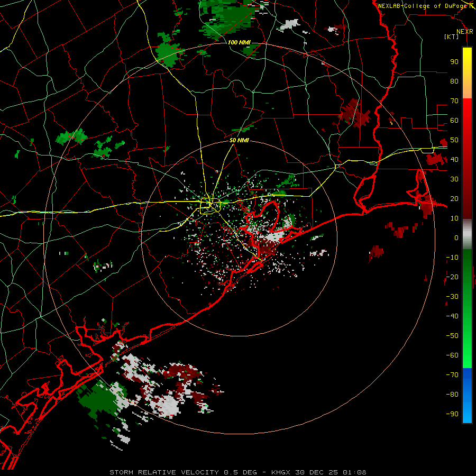Click the positive 90 scale label

point(454,62)
